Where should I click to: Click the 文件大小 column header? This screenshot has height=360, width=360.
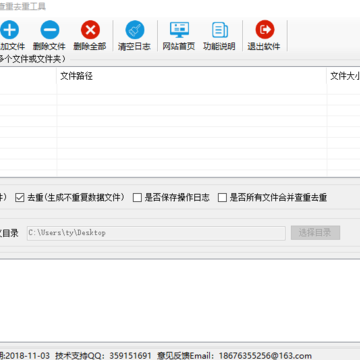(344, 76)
